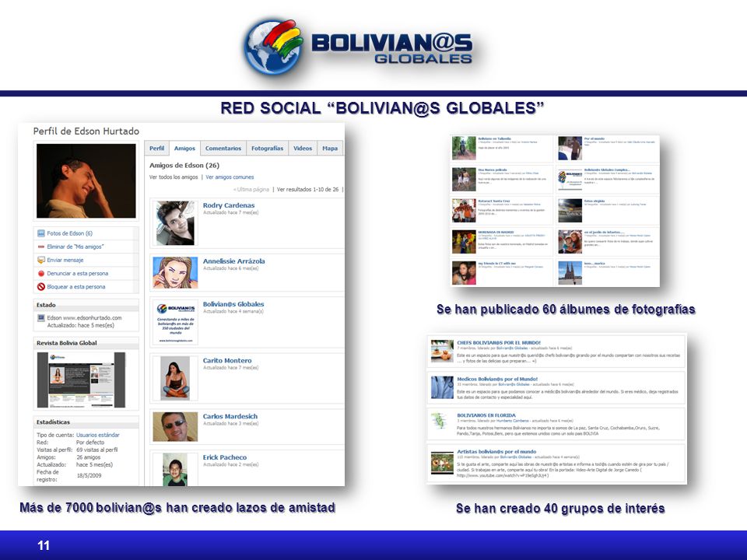Click Bolivian@s Globales friend logo thumbnail

click(x=175, y=322)
